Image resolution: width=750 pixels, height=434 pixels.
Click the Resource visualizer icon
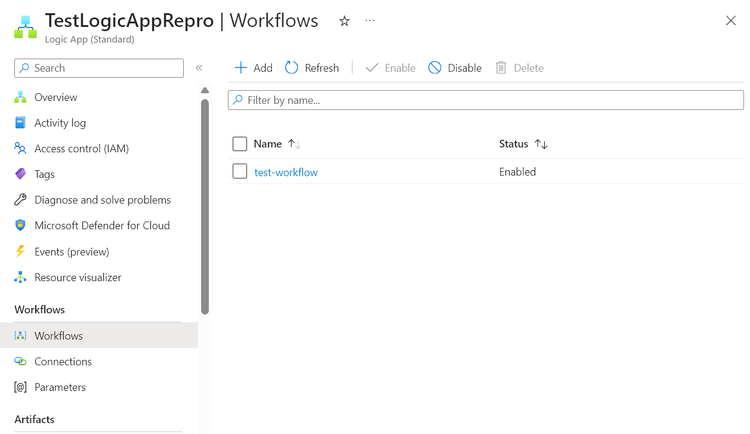[20, 278]
